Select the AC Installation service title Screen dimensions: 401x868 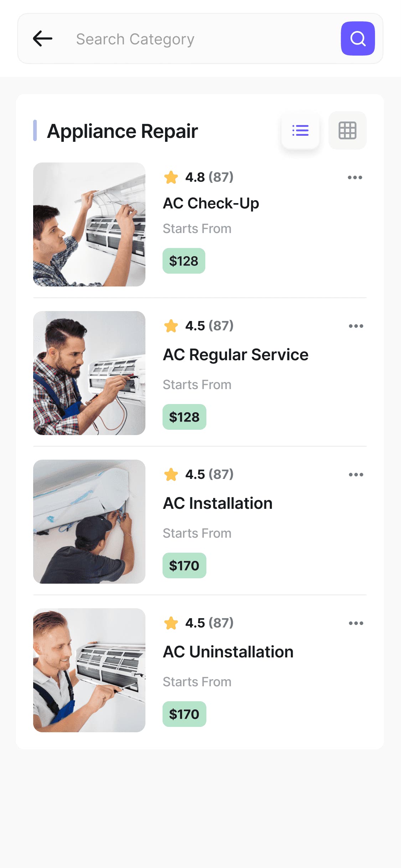[x=217, y=503]
